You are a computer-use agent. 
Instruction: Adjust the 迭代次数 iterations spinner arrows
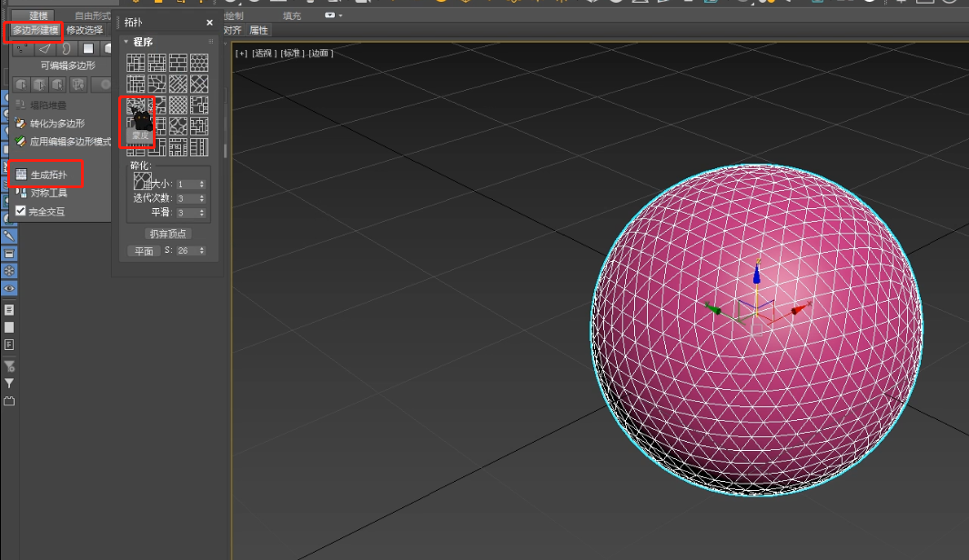tap(202, 199)
